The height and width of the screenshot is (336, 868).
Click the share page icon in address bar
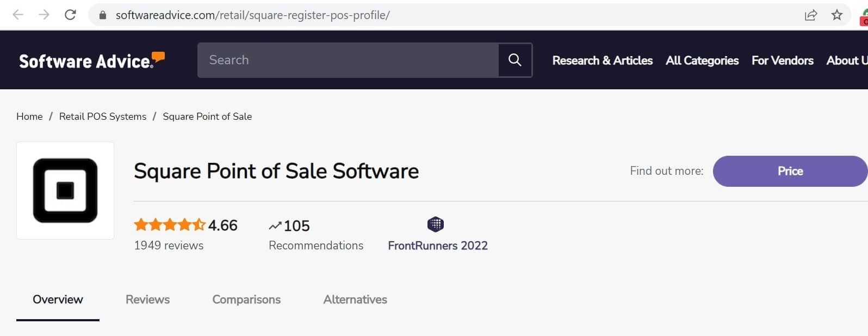tap(811, 15)
